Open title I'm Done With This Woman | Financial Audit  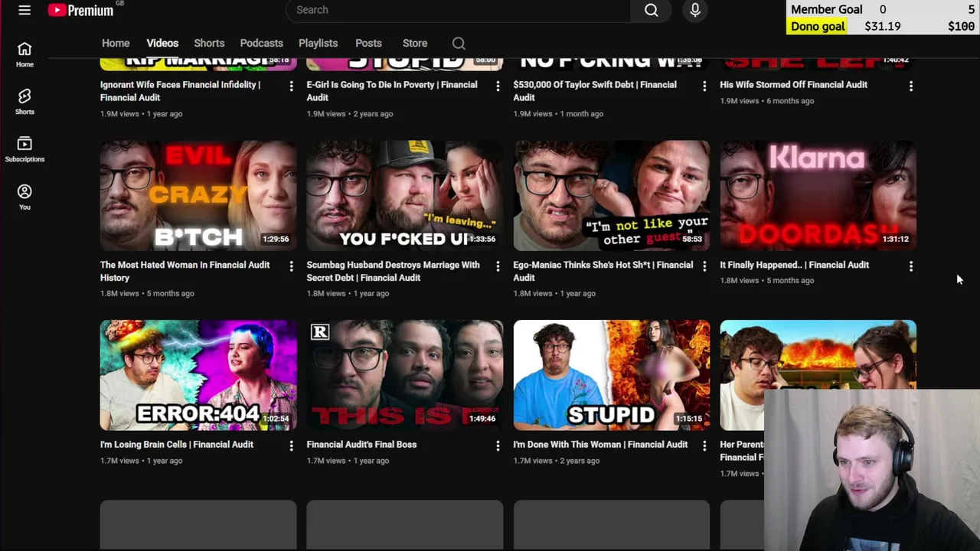pyautogui.click(x=600, y=445)
